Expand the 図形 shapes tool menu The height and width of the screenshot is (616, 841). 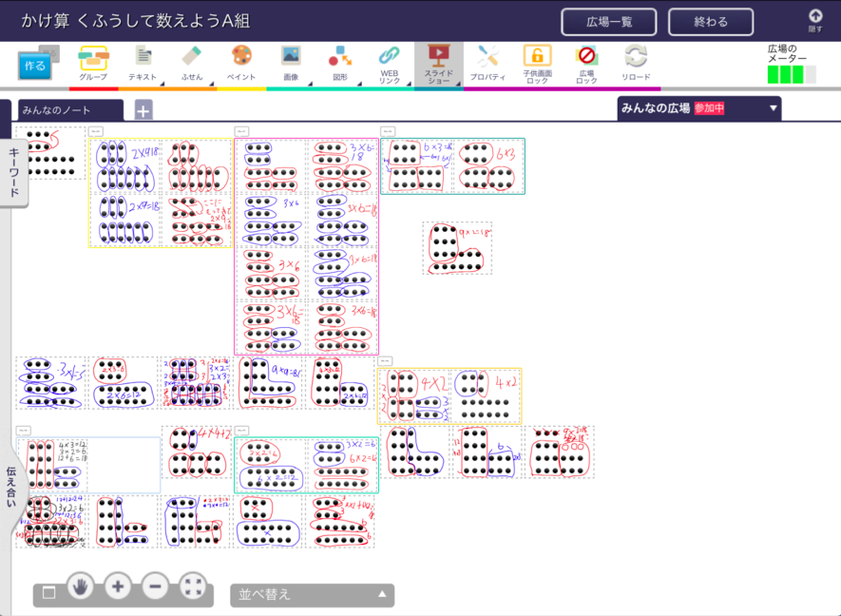tap(340, 63)
